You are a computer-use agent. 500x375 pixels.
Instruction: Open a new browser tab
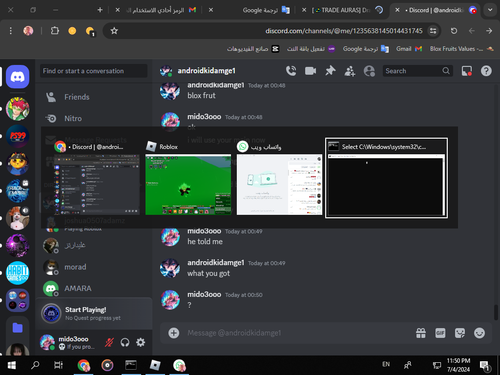(100, 10)
